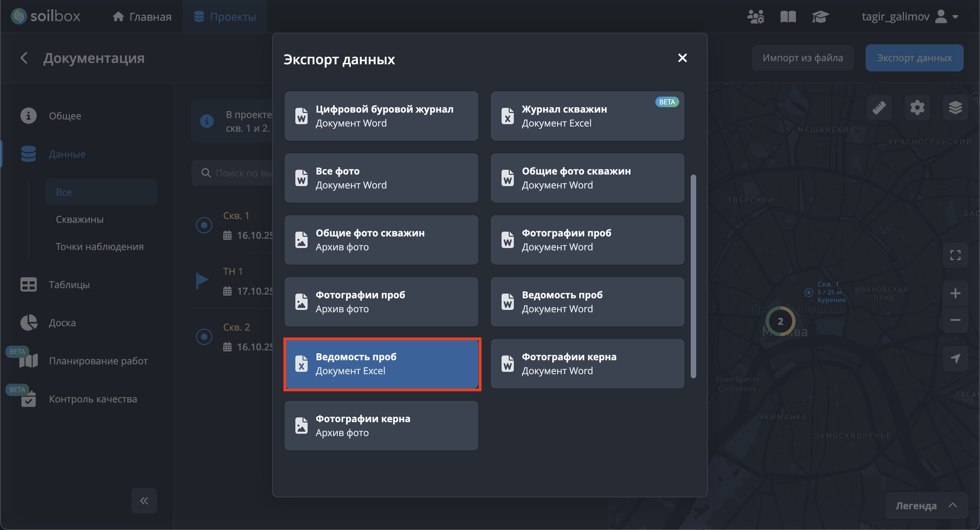The height and width of the screenshot is (530, 980).
Task: Export Цифровой буровой журнал as Word document
Action: point(381,116)
